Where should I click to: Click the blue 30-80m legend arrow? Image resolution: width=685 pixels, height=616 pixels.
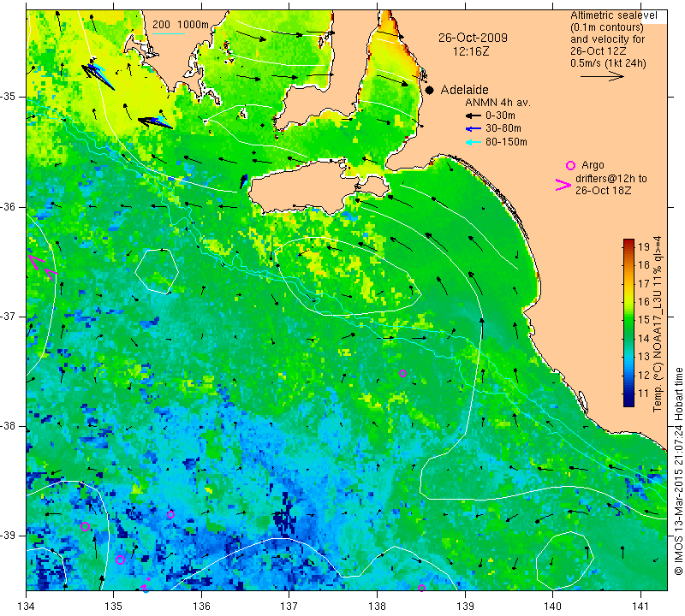pyautogui.click(x=473, y=129)
